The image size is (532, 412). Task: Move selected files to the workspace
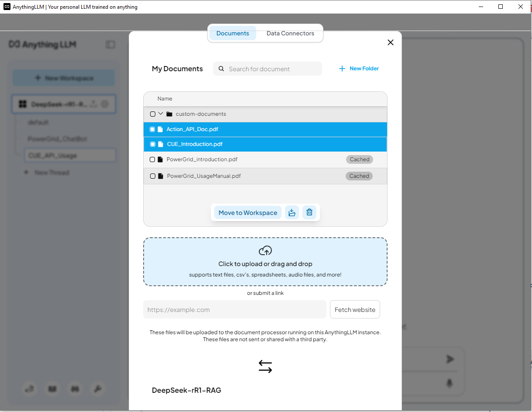click(x=248, y=213)
